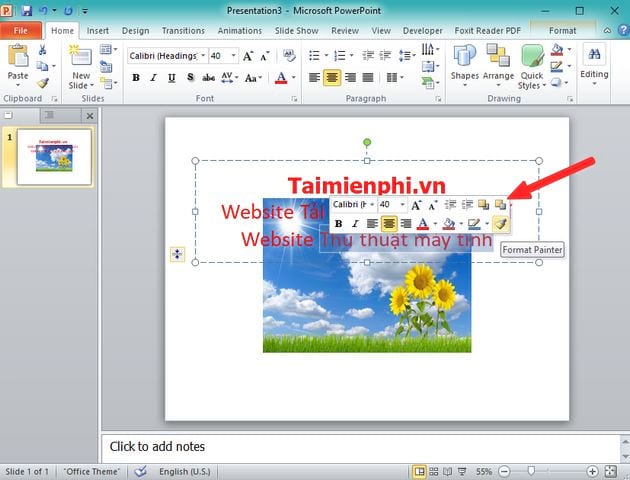Image resolution: width=630 pixels, height=480 pixels.
Task: Click Bring Forward on mini toolbar
Action: click(483, 205)
